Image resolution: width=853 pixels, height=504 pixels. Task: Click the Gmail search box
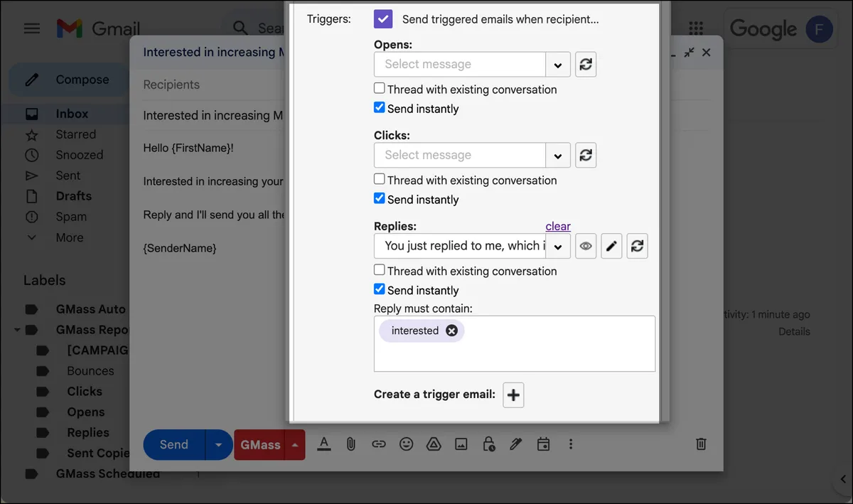270,28
